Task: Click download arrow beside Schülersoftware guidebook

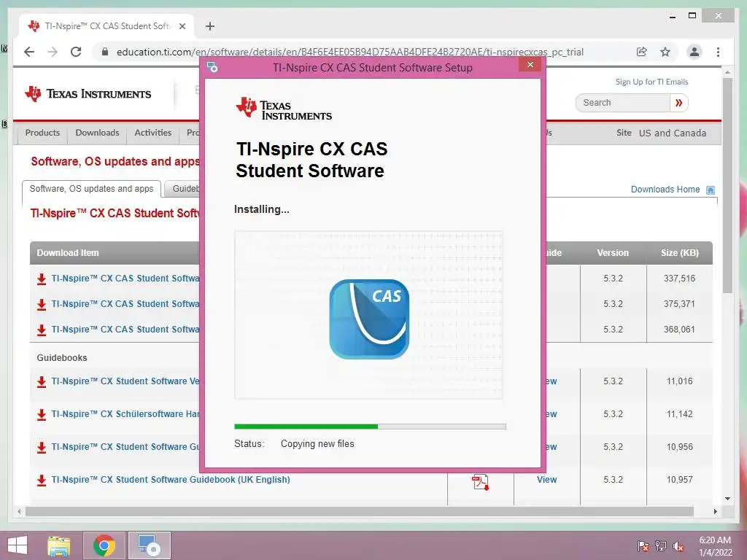Action: coord(42,414)
